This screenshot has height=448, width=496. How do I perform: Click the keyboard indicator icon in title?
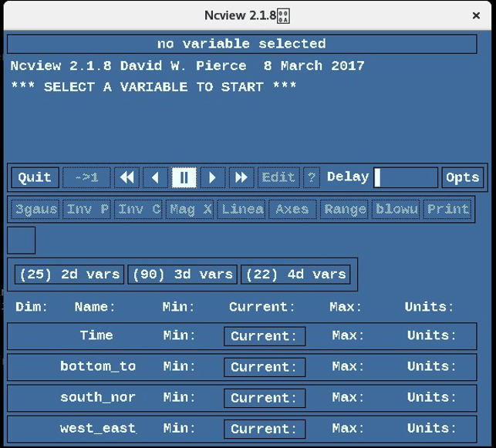click(x=283, y=16)
